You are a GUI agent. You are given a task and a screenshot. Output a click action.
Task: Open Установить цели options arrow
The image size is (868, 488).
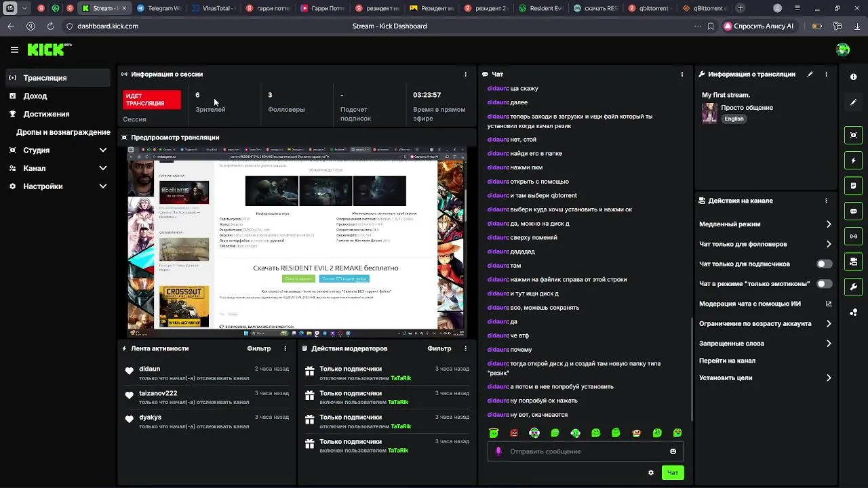(829, 378)
